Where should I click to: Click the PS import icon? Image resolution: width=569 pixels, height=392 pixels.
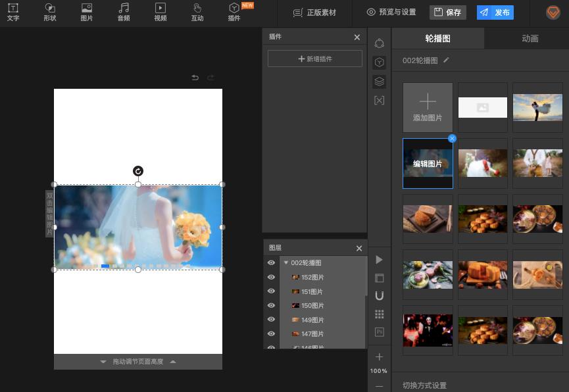379,331
